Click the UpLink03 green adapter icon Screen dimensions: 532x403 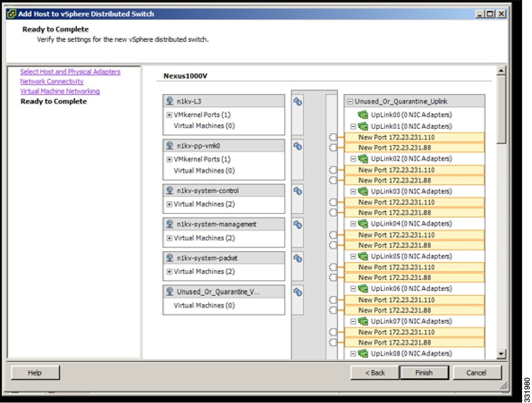363,191
